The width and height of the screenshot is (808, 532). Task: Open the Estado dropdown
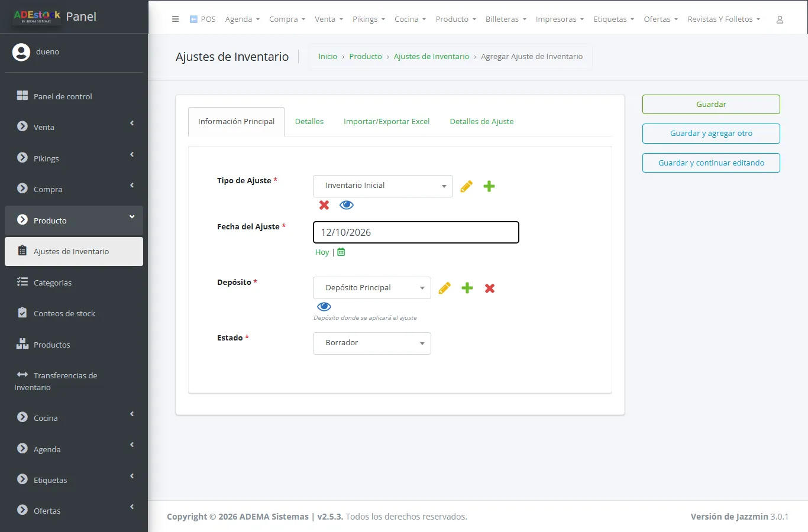click(x=372, y=343)
